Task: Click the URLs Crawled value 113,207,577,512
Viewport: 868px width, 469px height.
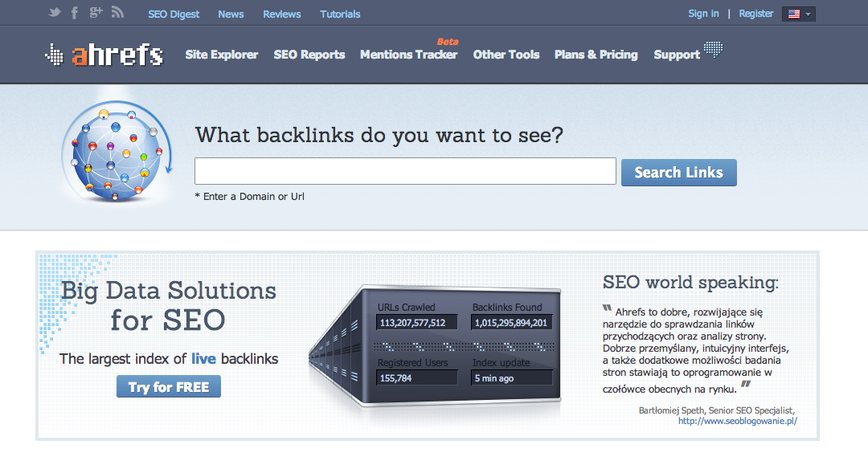Action: click(x=417, y=323)
